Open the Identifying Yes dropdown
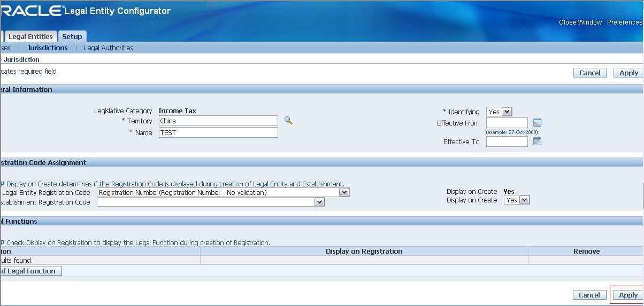 tap(499, 112)
